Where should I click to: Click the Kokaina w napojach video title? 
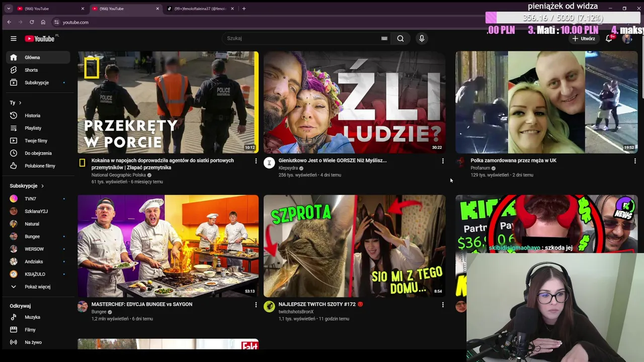pos(163,164)
